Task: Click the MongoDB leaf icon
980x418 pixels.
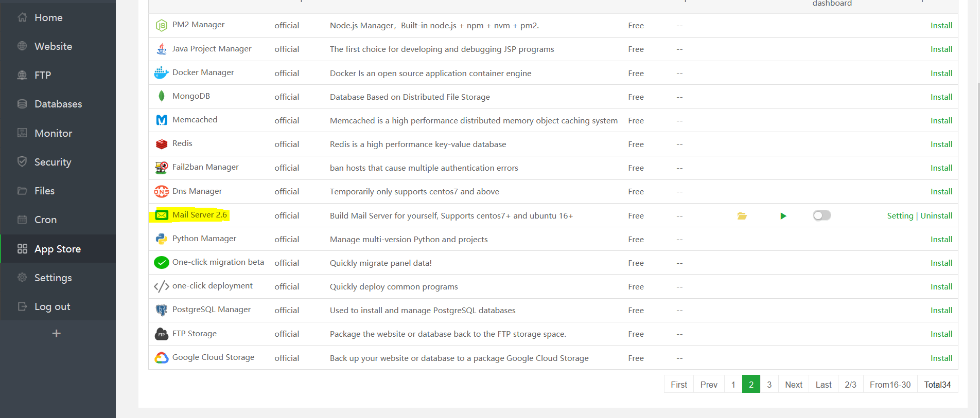Action: tap(161, 96)
